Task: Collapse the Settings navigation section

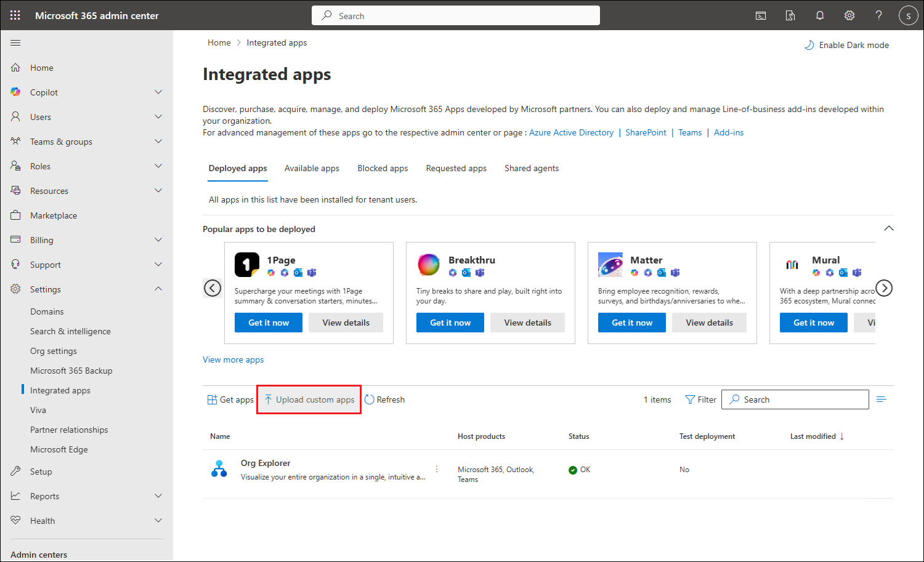Action: pos(158,289)
